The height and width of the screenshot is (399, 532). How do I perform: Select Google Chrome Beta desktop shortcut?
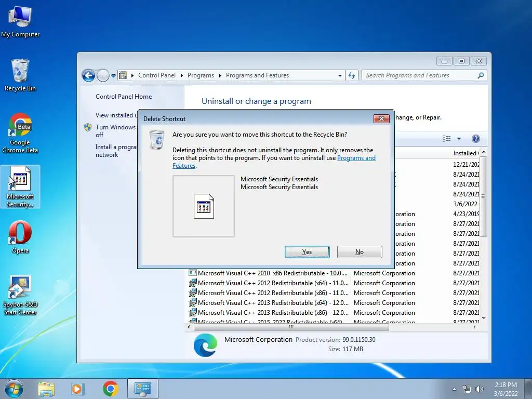(20, 133)
